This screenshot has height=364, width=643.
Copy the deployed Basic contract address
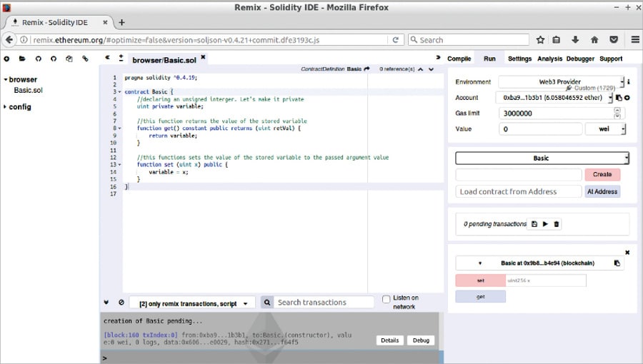point(617,263)
